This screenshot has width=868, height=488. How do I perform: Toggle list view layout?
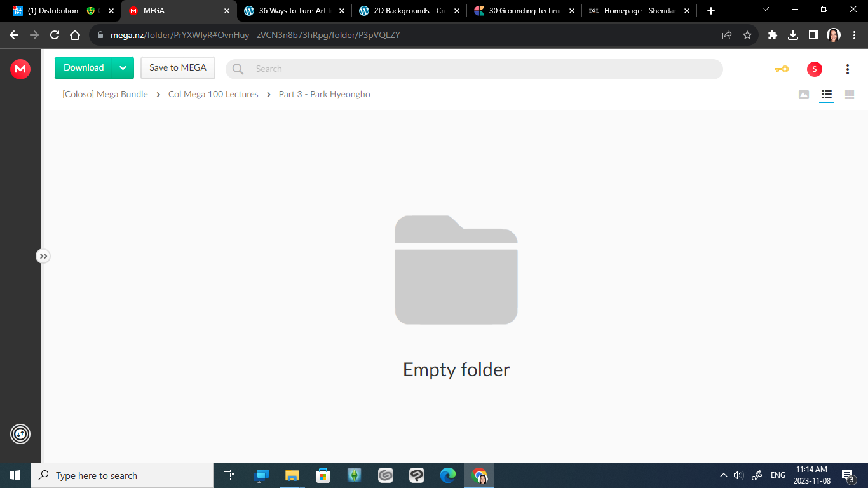[826, 95]
